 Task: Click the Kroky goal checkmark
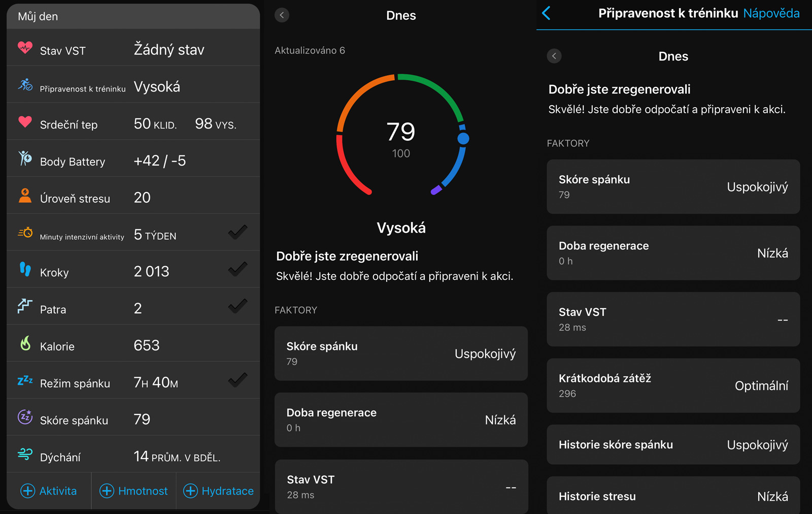238,269
